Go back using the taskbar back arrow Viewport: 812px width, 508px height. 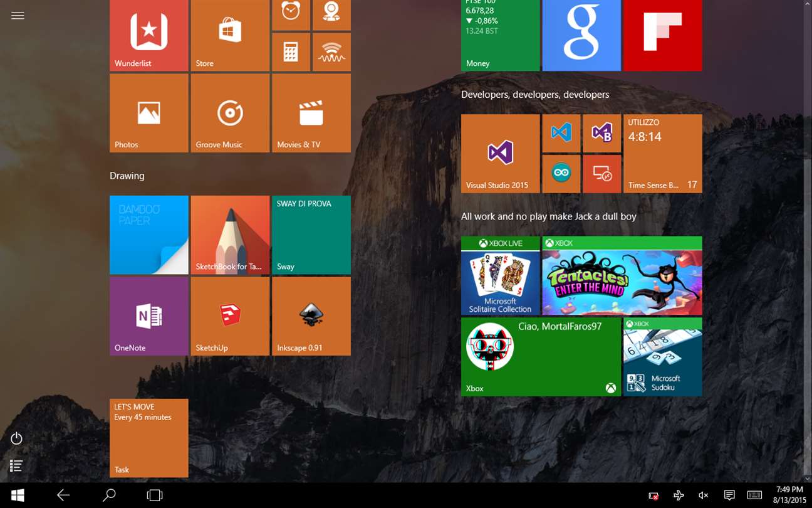click(63, 495)
